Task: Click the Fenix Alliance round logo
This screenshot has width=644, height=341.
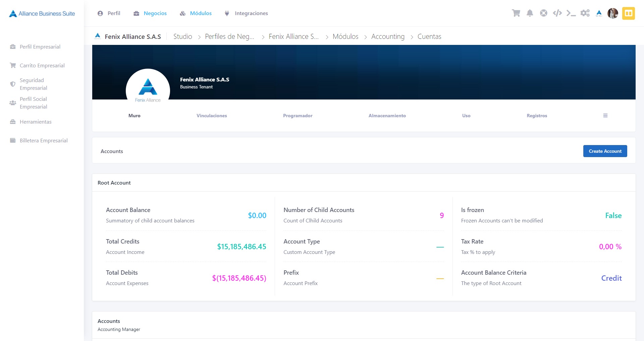Action: pos(148,90)
